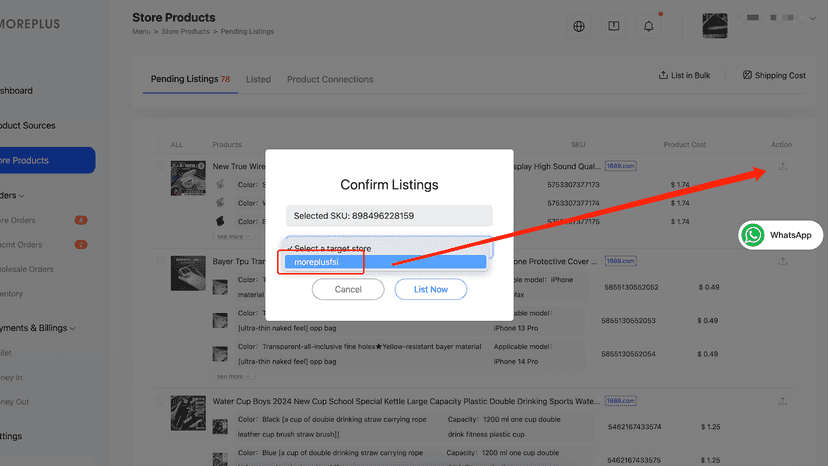This screenshot has width=828, height=466.
Task: Open Money In in sidebar
Action: pos(11,378)
